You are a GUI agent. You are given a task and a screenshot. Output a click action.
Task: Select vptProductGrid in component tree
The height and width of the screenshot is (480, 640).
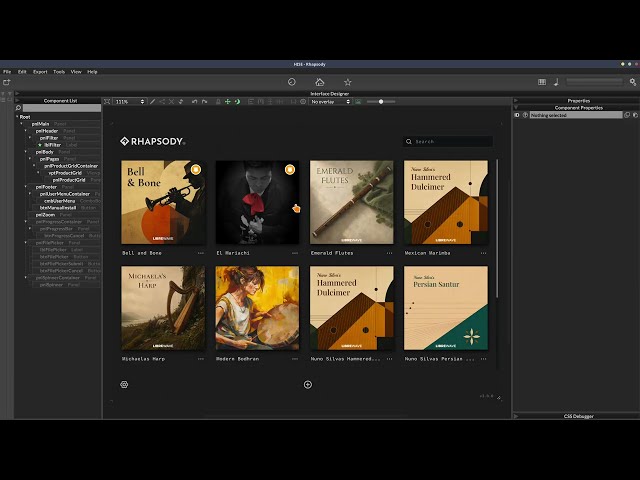point(65,173)
